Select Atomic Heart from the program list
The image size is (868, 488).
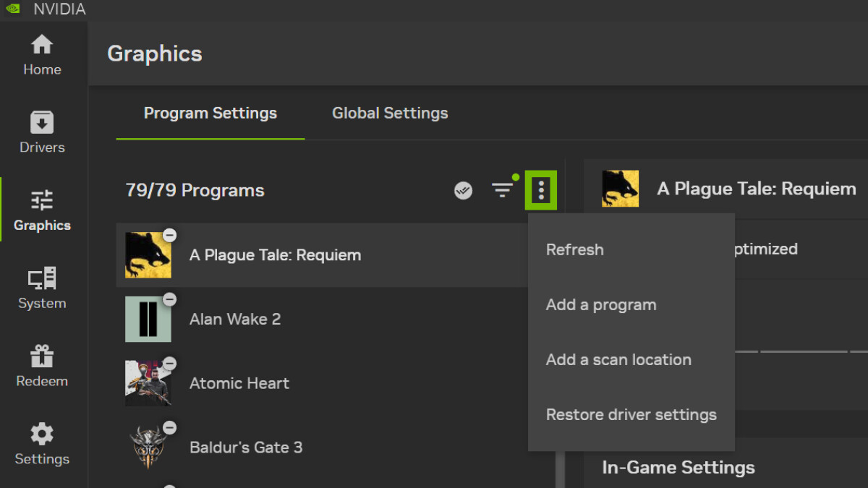click(x=239, y=383)
